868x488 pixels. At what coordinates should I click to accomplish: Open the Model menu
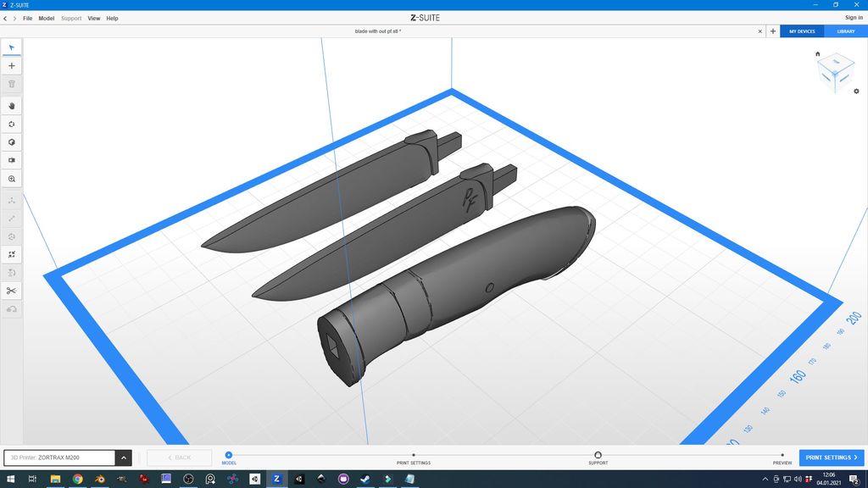pyautogui.click(x=47, y=19)
